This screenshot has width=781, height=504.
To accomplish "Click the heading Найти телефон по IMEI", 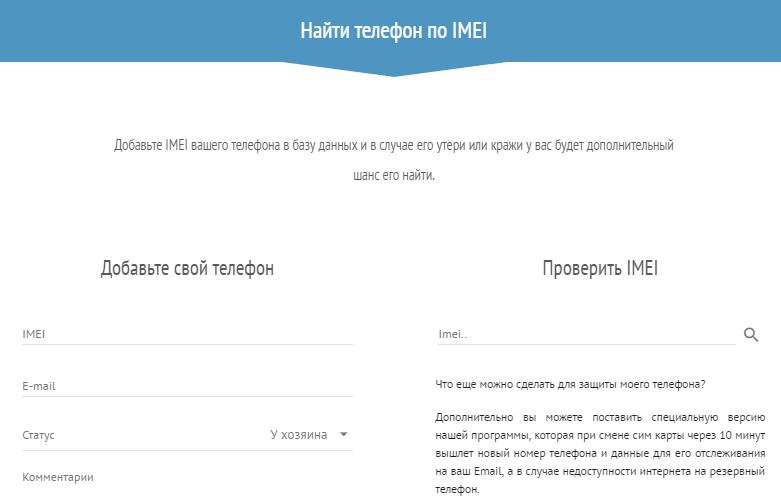I will pos(393,30).
